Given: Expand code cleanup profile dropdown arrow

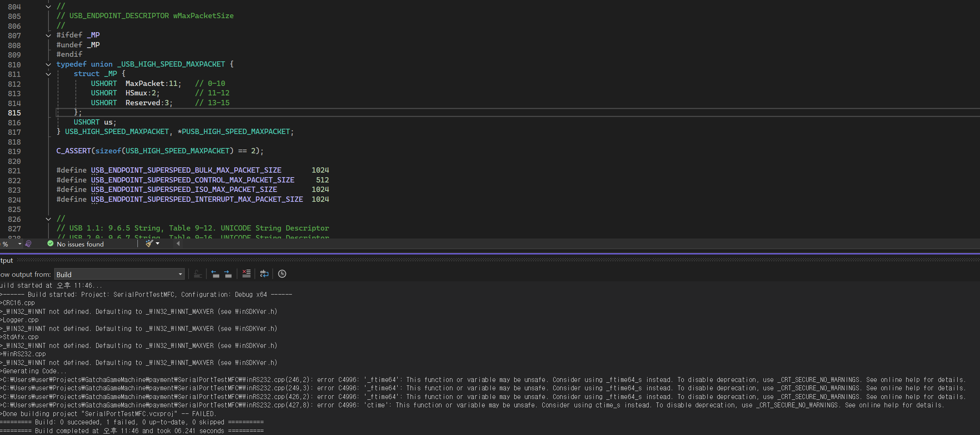Looking at the screenshot, I should pyautogui.click(x=158, y=244).
